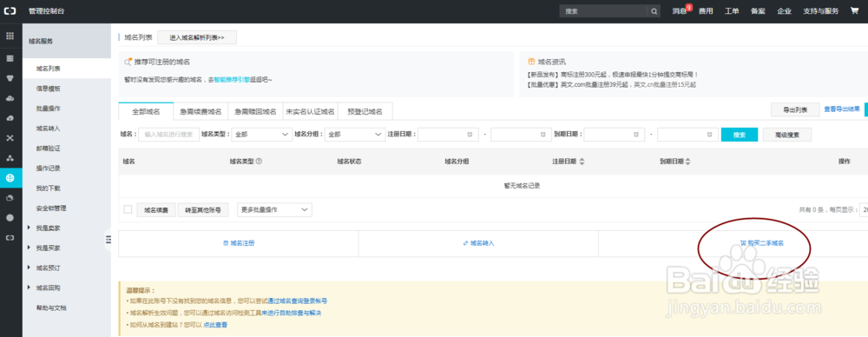This screenshot has width=868, height=337.
Task: Switch to the 急需赎回域名 tab
Action: (x=255, y=111)
